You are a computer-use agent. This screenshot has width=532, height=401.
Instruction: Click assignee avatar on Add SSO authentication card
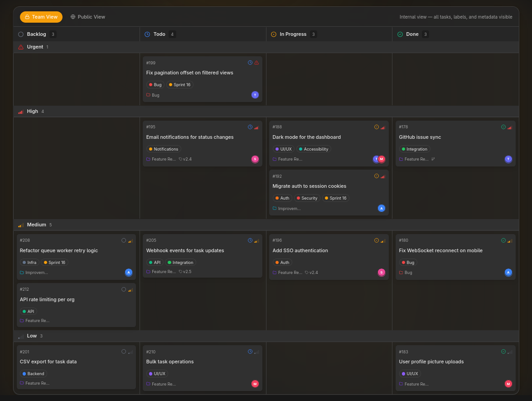(381, 272)
